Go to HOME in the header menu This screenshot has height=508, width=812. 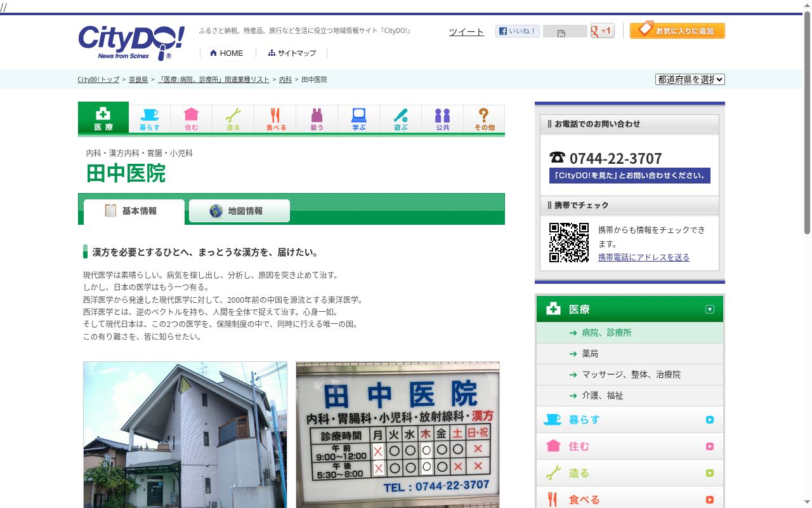coord(226,53)
